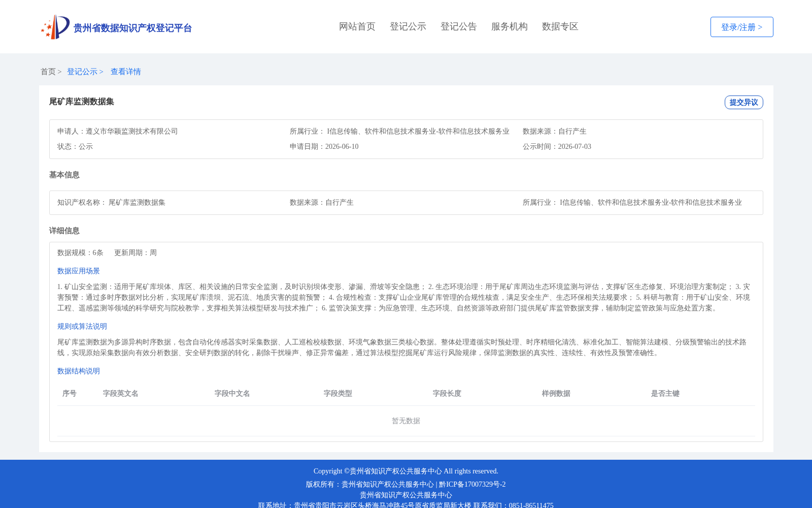Image resolution: width=812 pixels, height=508 pixels.
Task: Click 首页 breadcrumb link
Action: [x=48, y=72]
